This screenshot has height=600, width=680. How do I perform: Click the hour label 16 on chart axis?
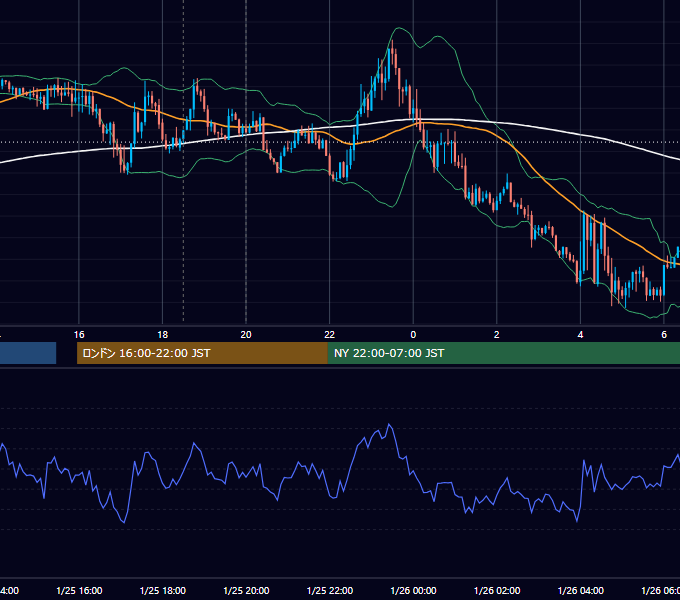coord(79,335)
